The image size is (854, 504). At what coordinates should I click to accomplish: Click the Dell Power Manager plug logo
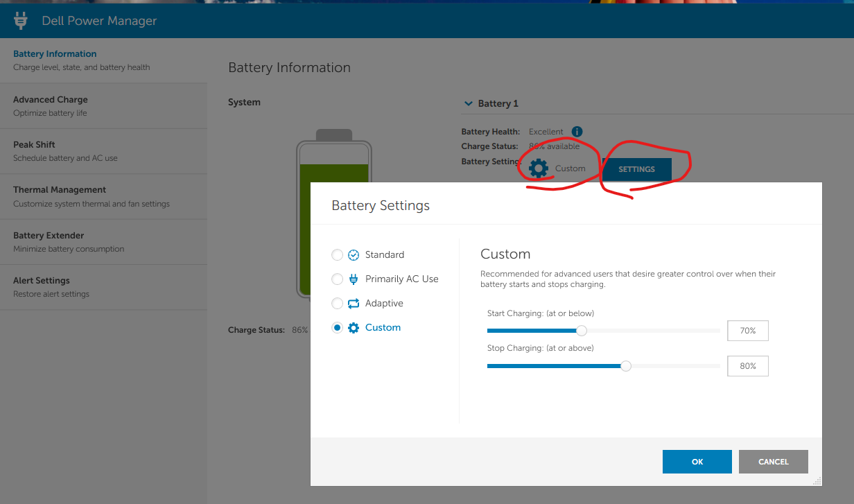(20, 21)
